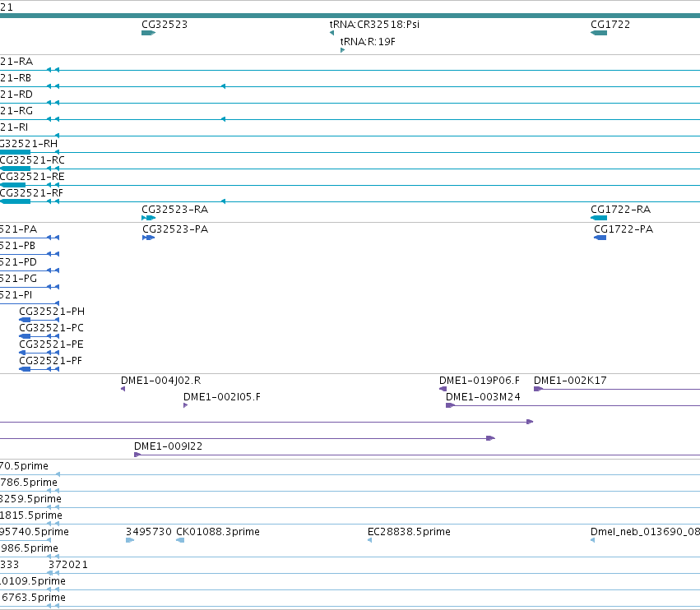
Task: Click the DME1-002I05.F label
Action: point(222,397)
